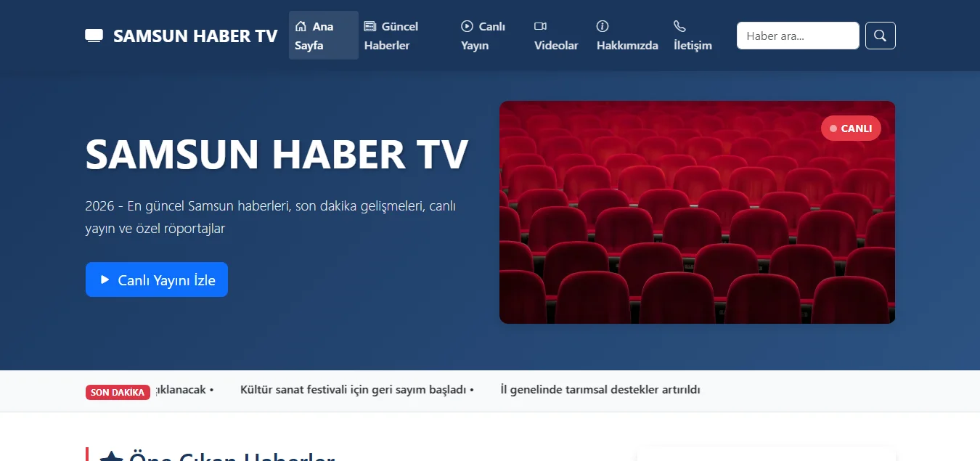Click the red CANLI live badge

[x=851, y=128]
